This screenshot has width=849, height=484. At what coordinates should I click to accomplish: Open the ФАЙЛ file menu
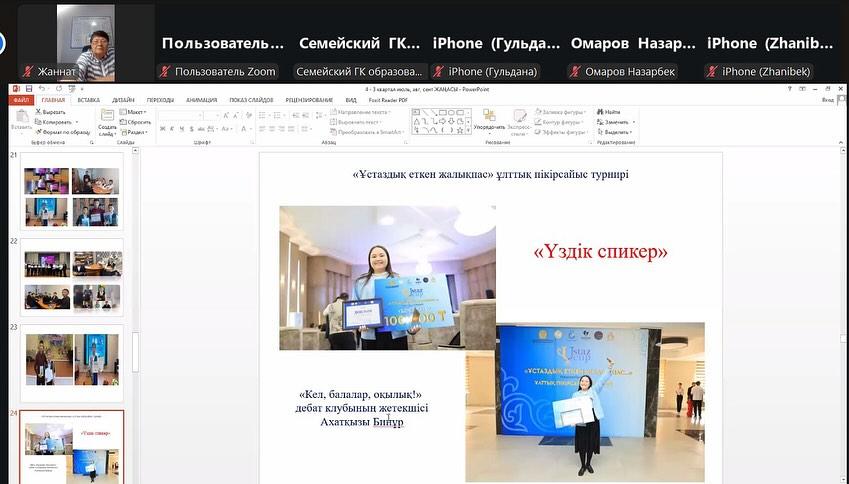click(x=22, y=100)
